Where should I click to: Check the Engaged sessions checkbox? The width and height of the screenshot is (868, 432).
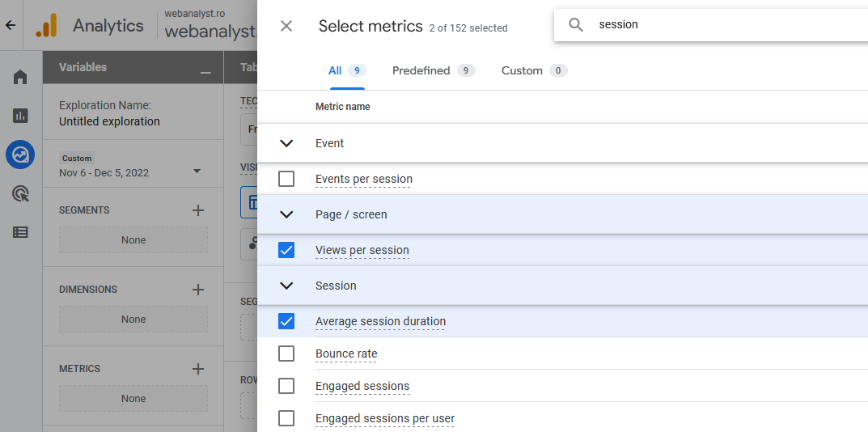pyautogui.click(x=286, y=386)
